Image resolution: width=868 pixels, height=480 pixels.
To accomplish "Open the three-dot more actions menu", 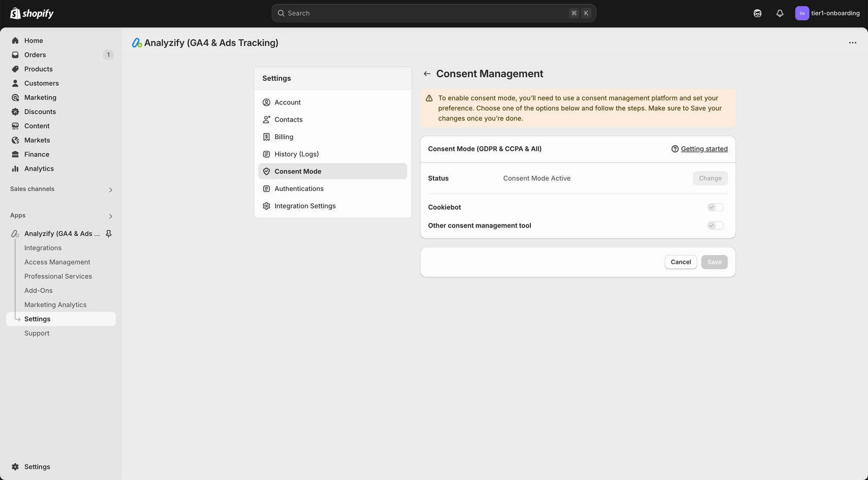I will pyautogui.click(x=853, y=43).
